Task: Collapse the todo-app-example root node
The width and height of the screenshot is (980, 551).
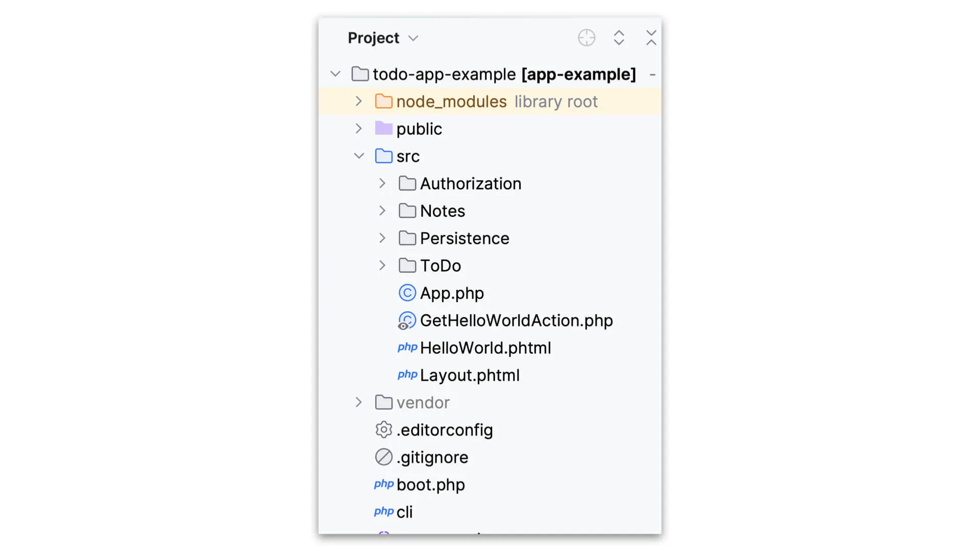Action: coord(335,73)
